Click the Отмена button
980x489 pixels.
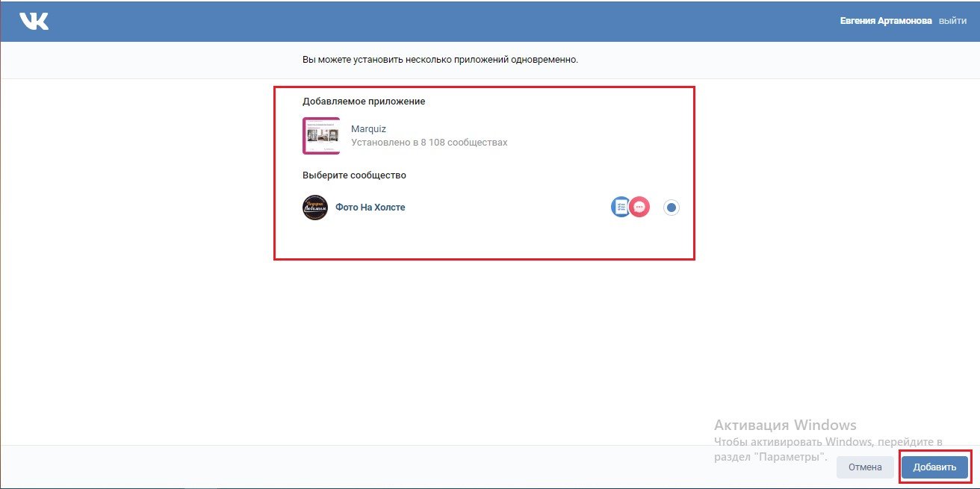865,467
